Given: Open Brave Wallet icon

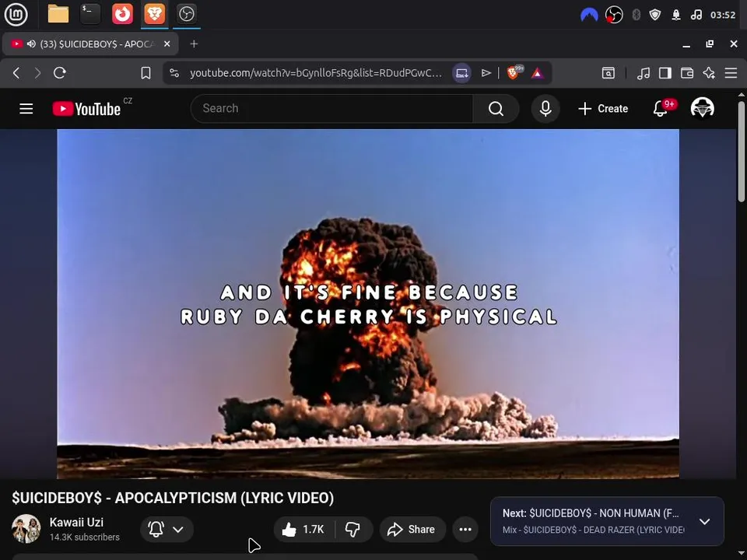Looking at the screenshot, I should tap(687, 73).
